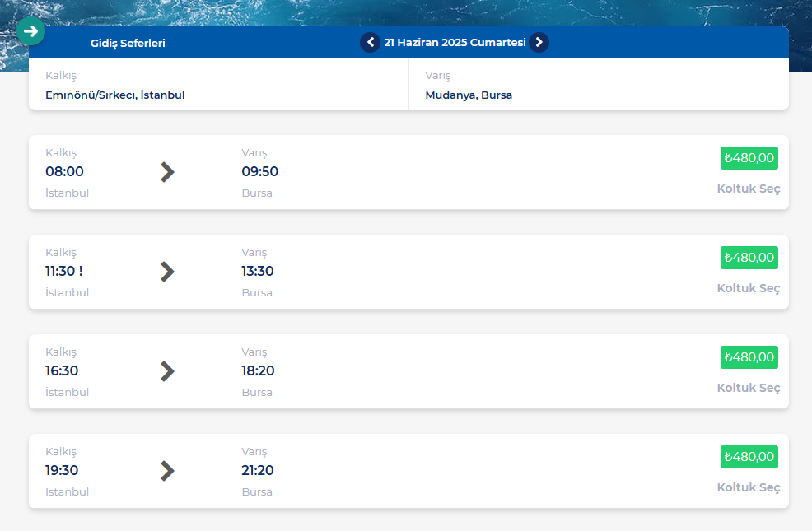Click Mudanya, Bursa arrival field
The height and width of the screenshot is (531, 812).
pyautogui.click(x=469, y=95)
